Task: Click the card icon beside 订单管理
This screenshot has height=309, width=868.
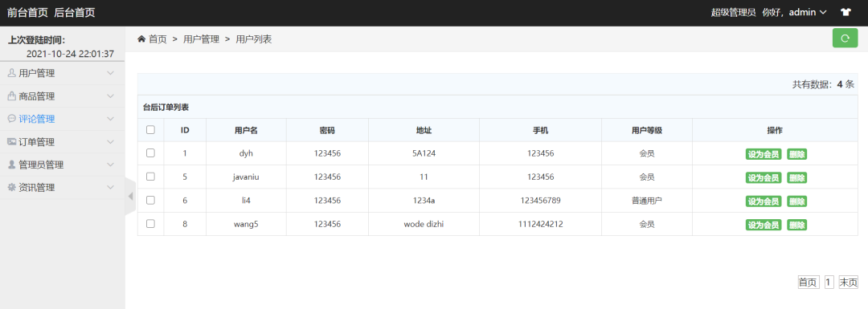Action: pyautogui.click(x=11, y=141)
